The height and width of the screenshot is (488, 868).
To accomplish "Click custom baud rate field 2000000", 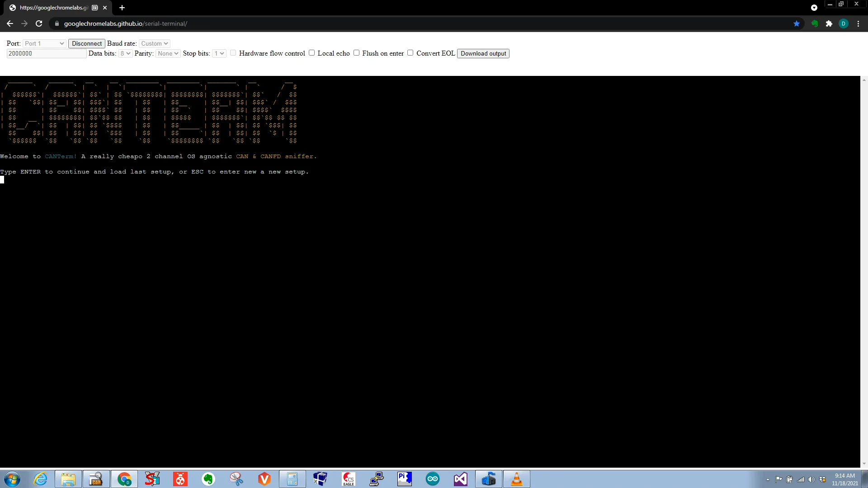I will 46,53.
